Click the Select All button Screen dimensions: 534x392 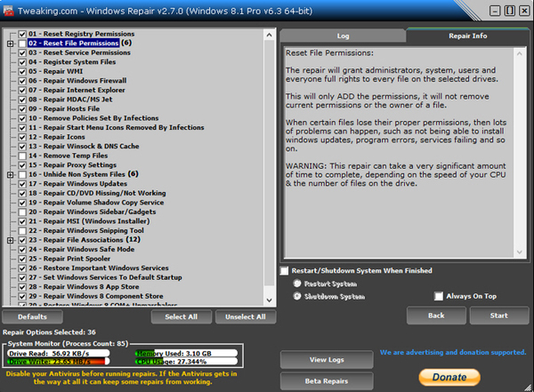click(x=182, y=316)
